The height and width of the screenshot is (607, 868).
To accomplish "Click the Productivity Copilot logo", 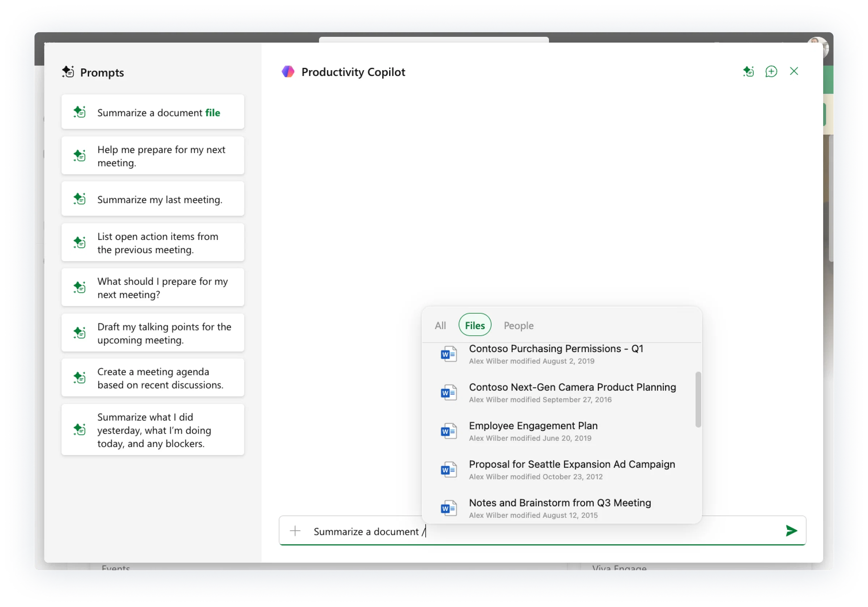I will 288,72.
